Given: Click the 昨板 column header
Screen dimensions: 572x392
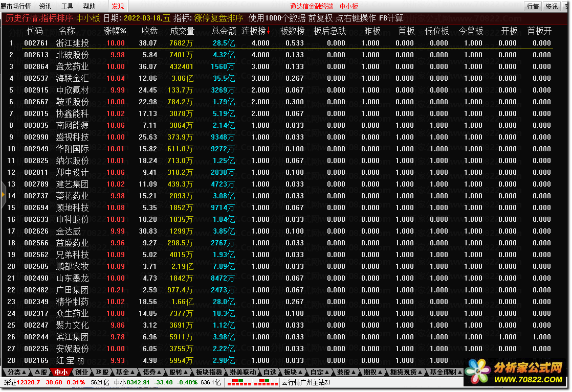Looking at the screenshot, I should [372, 31].
